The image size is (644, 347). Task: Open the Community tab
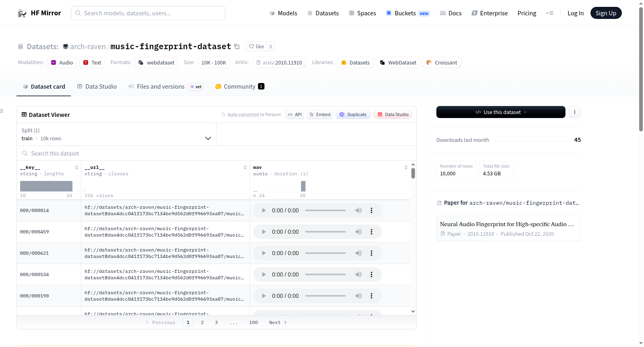coord(240,87)
